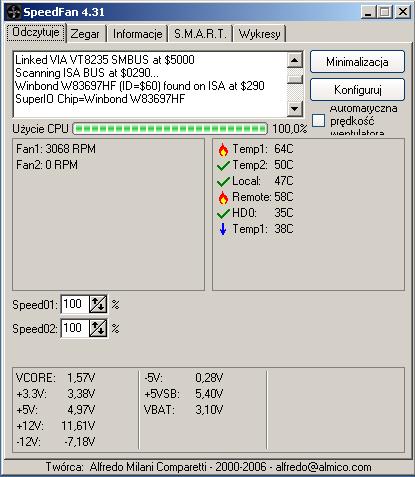The image size is (415, 477).
Task: Click the +3.3V 3,38V reading
Action: [x=56, y=394]
